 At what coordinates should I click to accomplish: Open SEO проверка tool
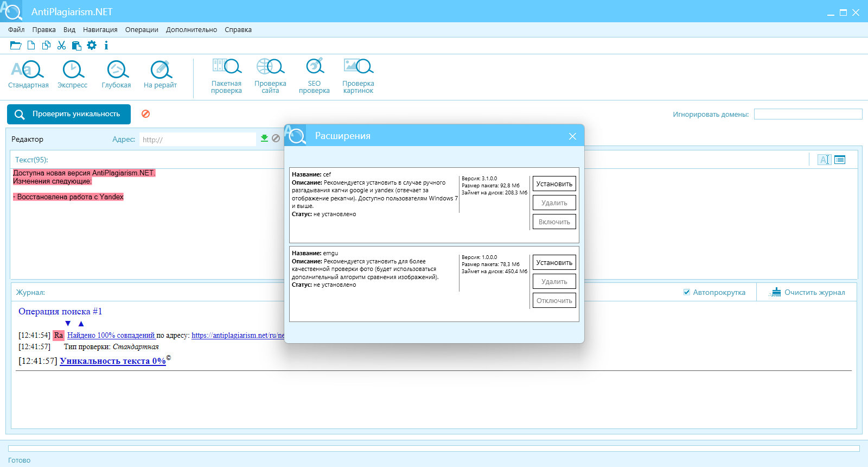coord(314,76)
